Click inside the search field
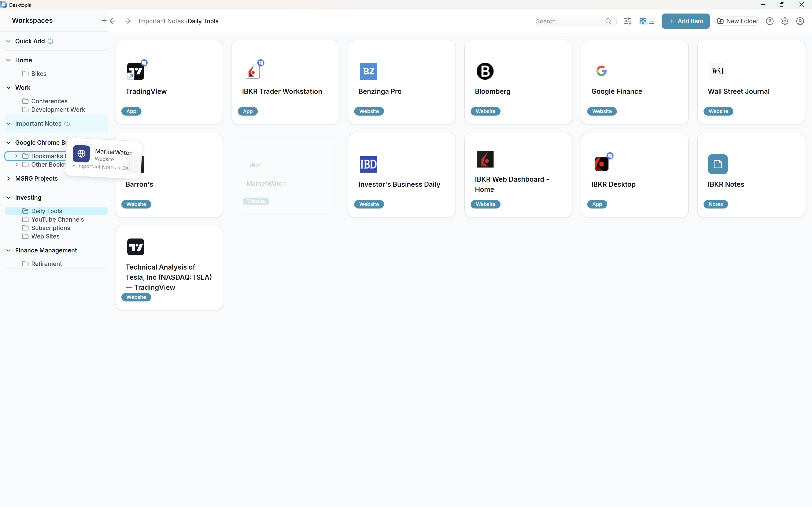 pos(571,21)
